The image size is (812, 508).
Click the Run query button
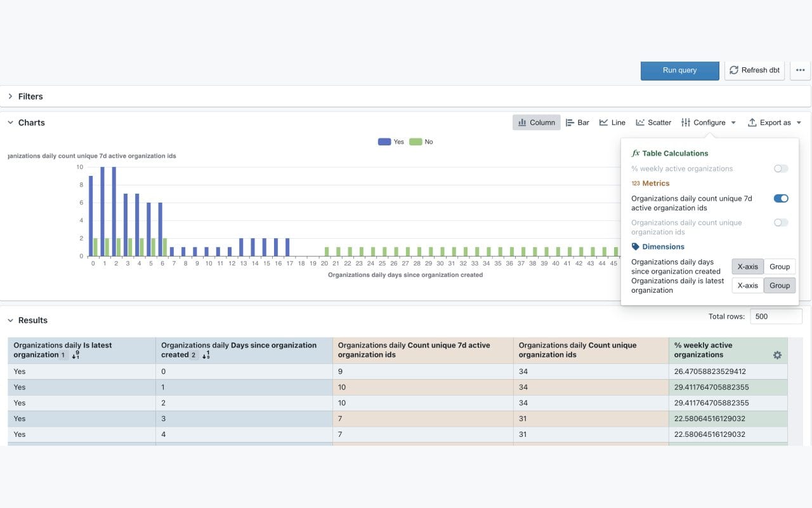point(679,70)
